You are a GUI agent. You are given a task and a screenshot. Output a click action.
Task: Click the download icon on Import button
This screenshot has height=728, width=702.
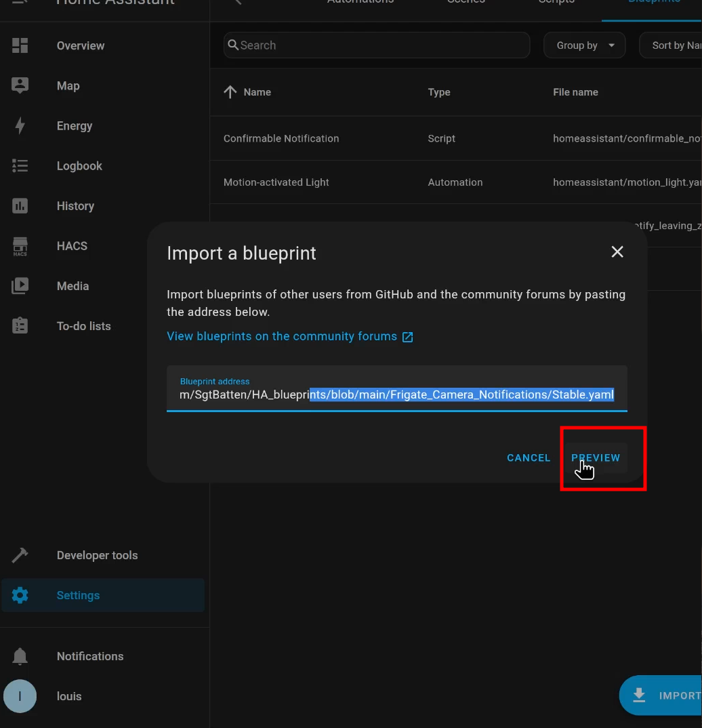pyautogui.click(x=640, y=695)
